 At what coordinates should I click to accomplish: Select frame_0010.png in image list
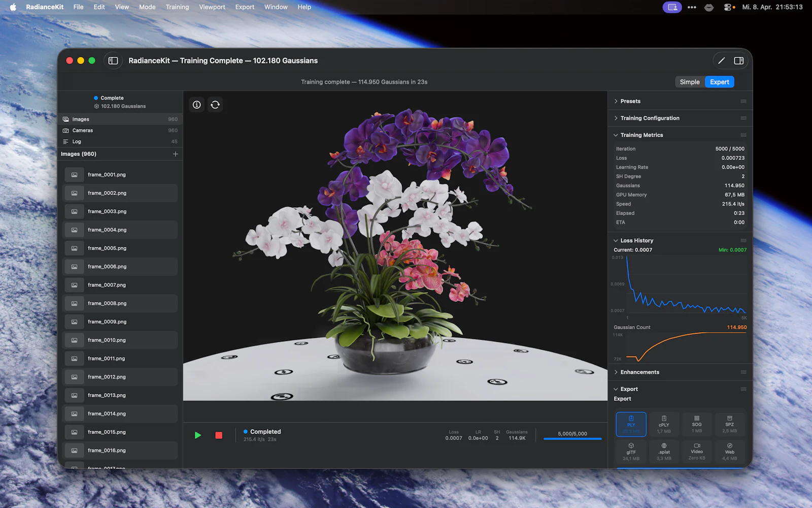pyautogui.click(x=120, y=340)
